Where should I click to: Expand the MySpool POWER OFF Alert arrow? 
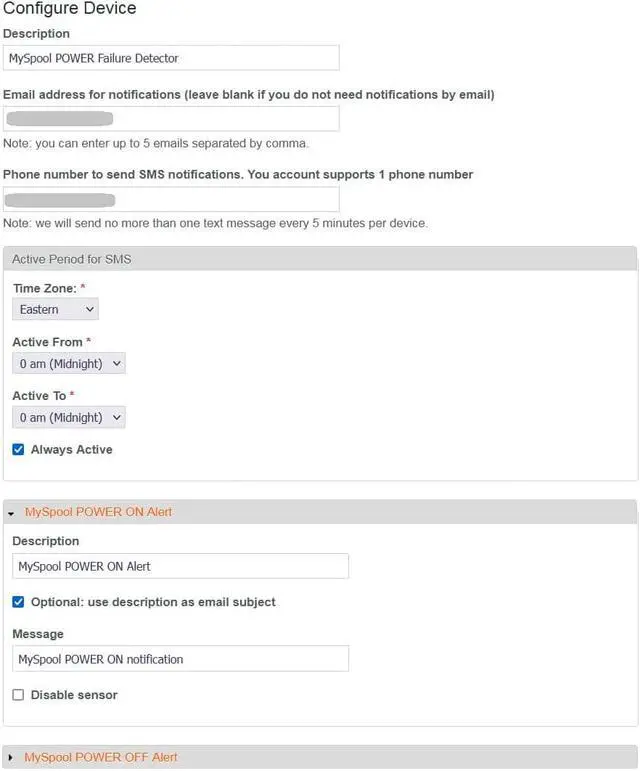[x=11, y=757]
